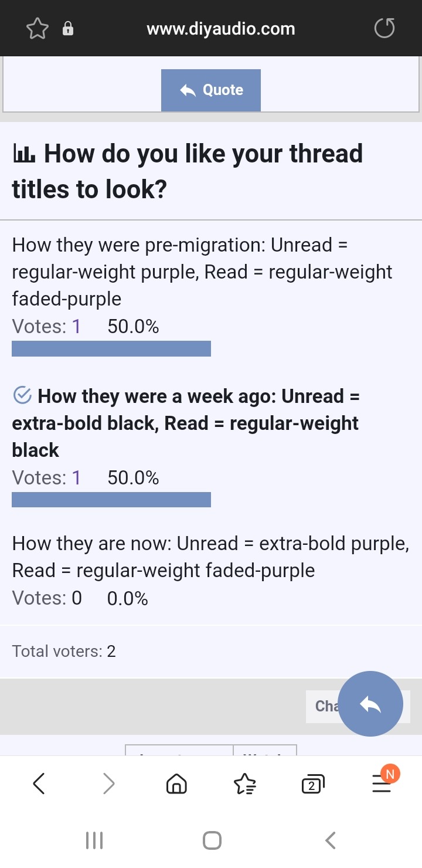This screenshot has width=422, height=868.
Task: Tap the floating reply arrow button
Action: [370, 704]
